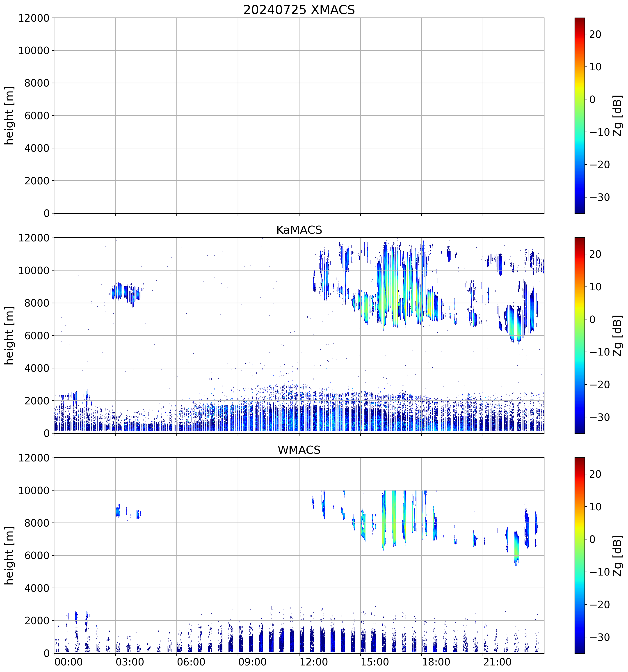Click the 20240725 XMACS plot title
Viewport: 628px width, 672px height.
tap(299, 10)
